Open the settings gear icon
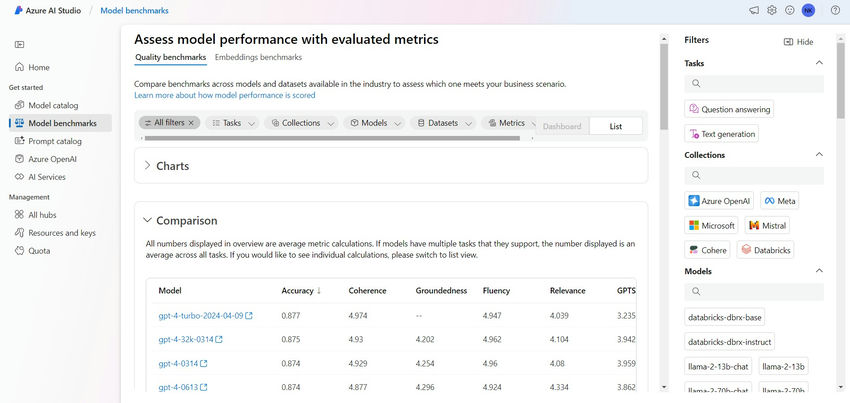Viewport: 850px width, 403px height. pos(772,10)
